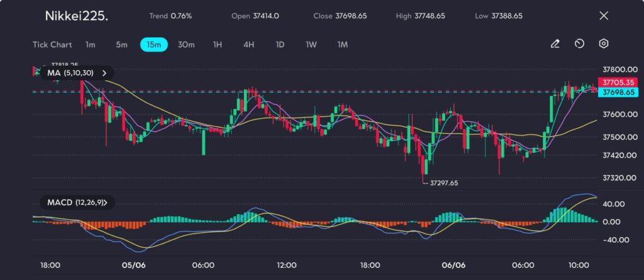Click the small flag marker beside MA label
This screenshot has height=280, width=644.
(x=35, y=72)
